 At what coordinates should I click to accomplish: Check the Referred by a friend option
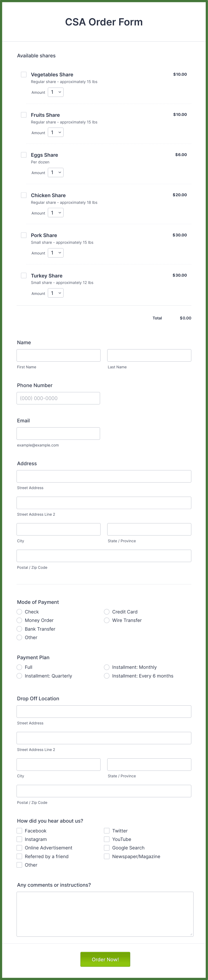point(19,856)
